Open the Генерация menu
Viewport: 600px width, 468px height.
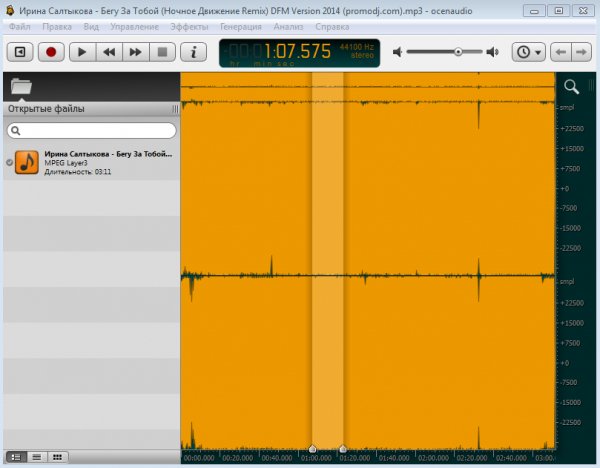pyautogui.click(x=241, y=27)
